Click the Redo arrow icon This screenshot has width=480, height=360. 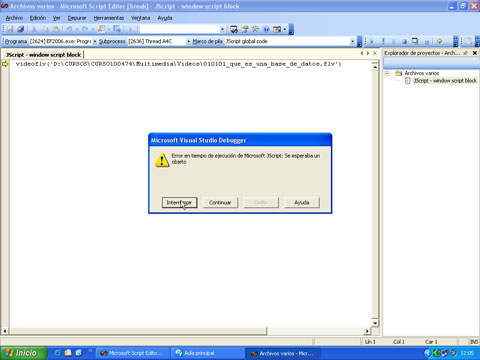[85, 29]
